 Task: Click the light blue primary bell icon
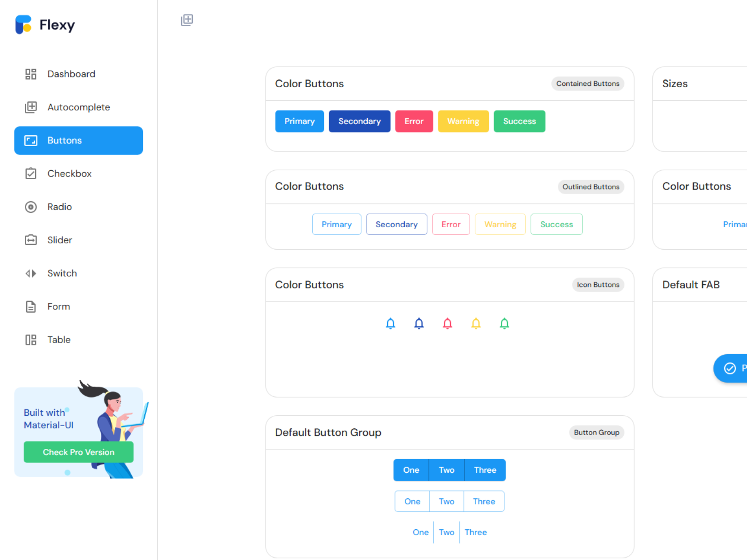391,323
